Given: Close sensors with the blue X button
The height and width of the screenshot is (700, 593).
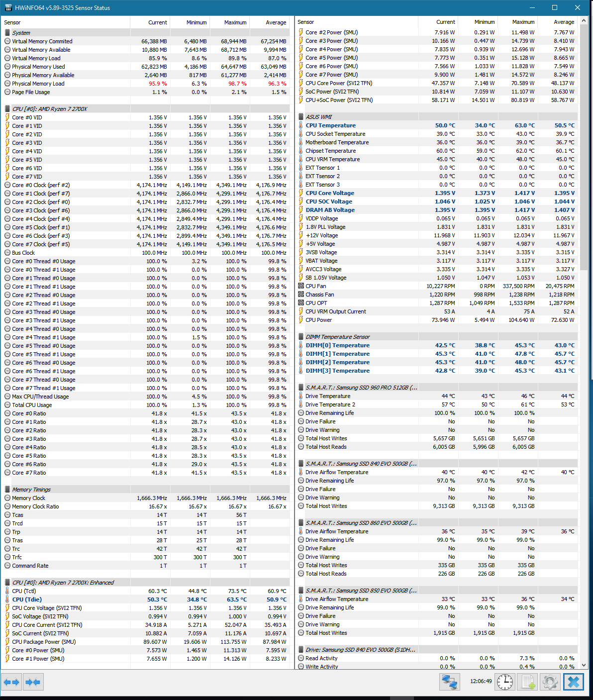Looking at the screenshot, I should pyautogui.click(x=574, y=682).
